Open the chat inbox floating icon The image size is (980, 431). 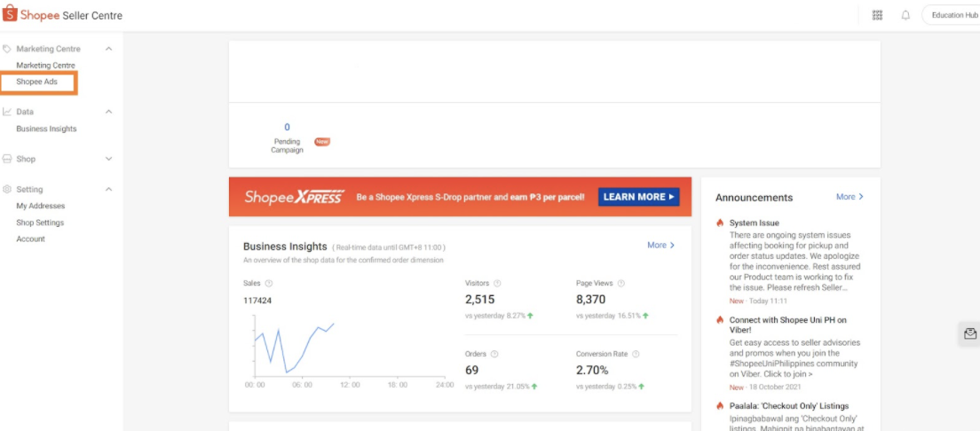969,334
